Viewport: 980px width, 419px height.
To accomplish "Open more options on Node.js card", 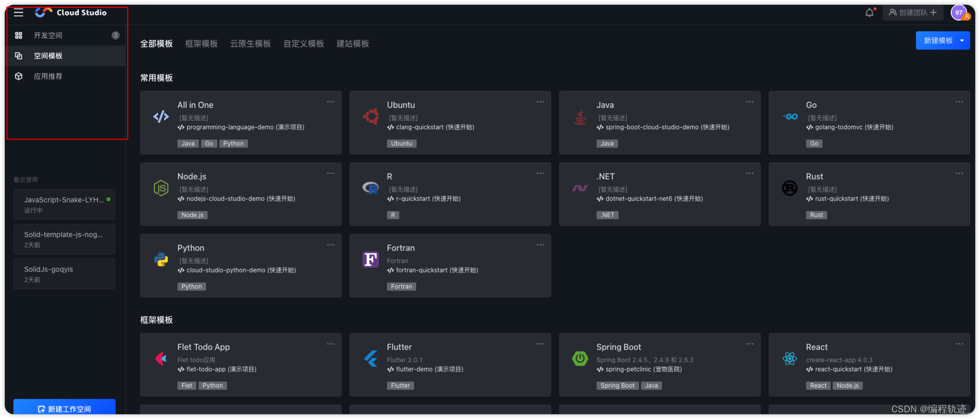I will pos(331,173).
